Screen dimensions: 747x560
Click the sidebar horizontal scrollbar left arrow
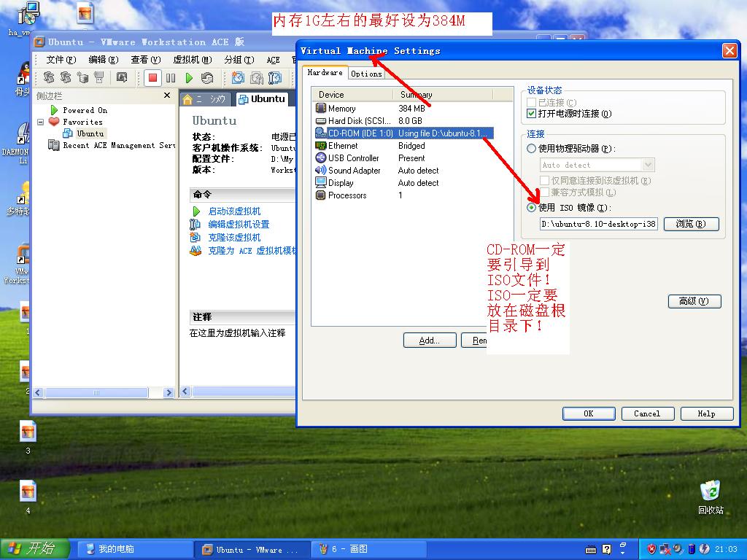point(39,392)
